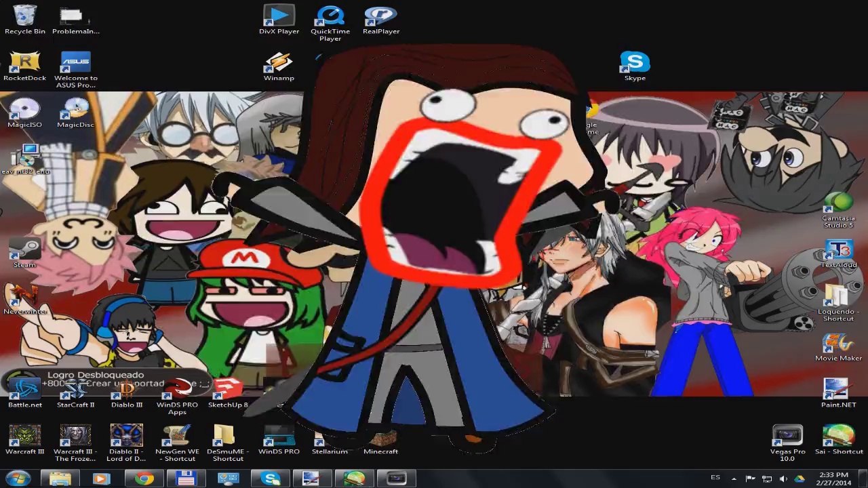Select the Loquendo - Shortcut folder icon

[839, 303]
